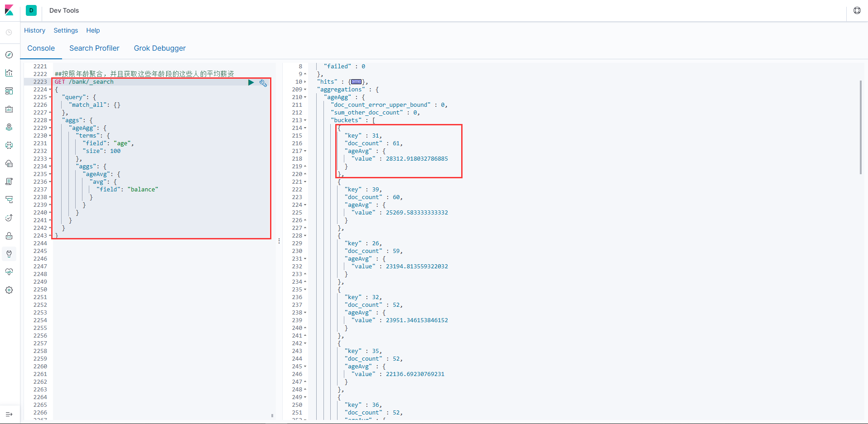
Task: Open the wrench request options menu
Action: tap(263, 83)
